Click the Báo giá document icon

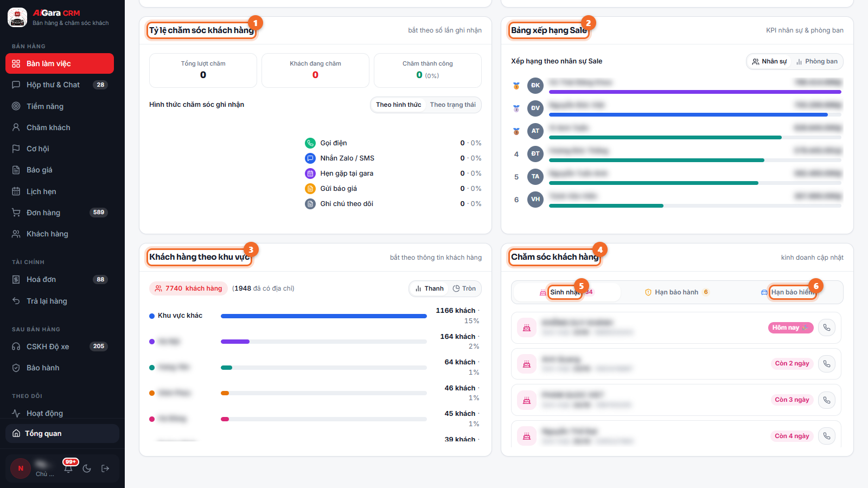16,170
